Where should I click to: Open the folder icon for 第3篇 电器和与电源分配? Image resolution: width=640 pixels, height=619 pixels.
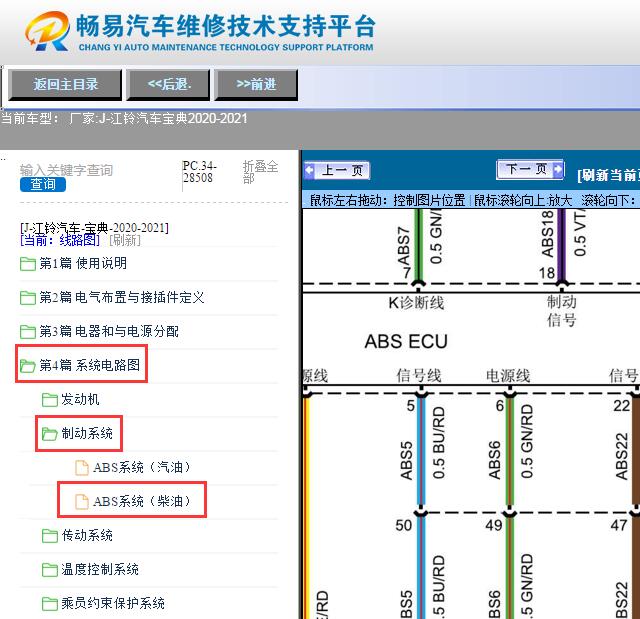pos(28,331)
